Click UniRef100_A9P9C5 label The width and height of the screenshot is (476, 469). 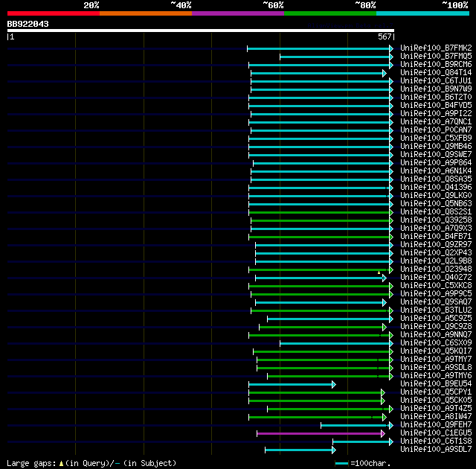[x=436, y=294]
